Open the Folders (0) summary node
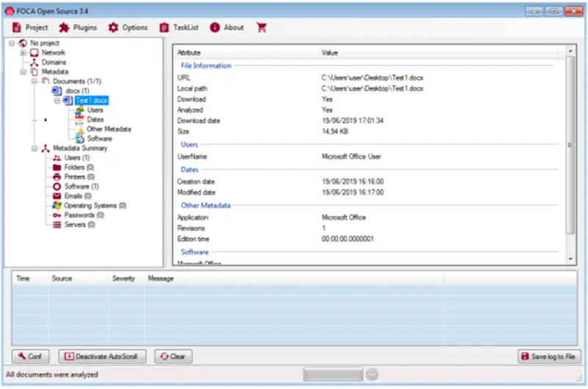The image size is (588, 389). coord(79,168)
